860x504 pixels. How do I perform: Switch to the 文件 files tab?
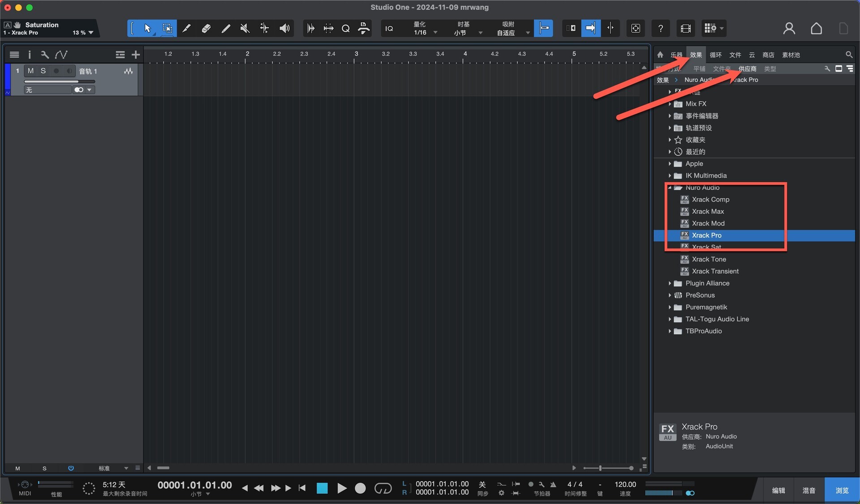click(735, 55)
